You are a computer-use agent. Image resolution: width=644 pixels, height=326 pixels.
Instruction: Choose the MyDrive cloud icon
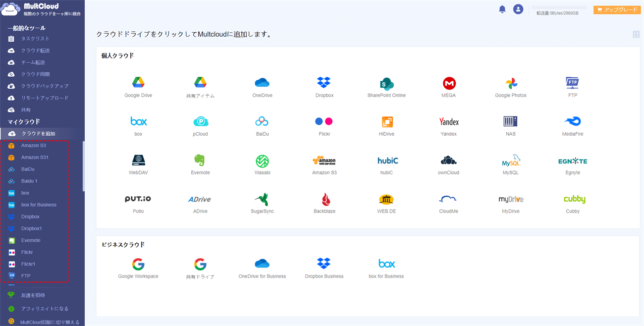[511, 199]
